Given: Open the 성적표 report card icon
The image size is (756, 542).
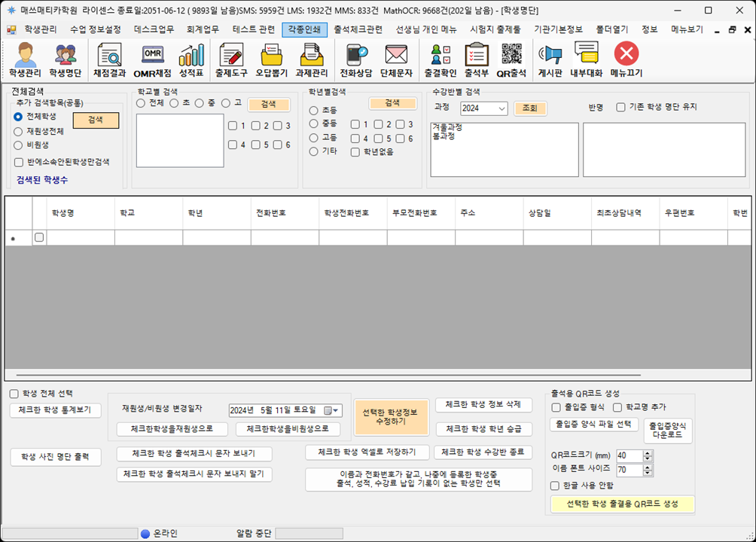Looking at the screenshot, I should [x=191, y=60].
